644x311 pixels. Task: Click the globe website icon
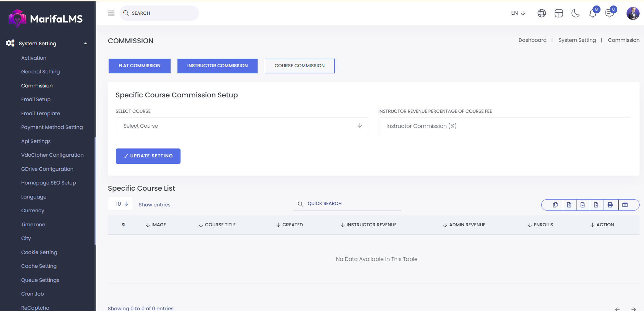coord(542,13)
